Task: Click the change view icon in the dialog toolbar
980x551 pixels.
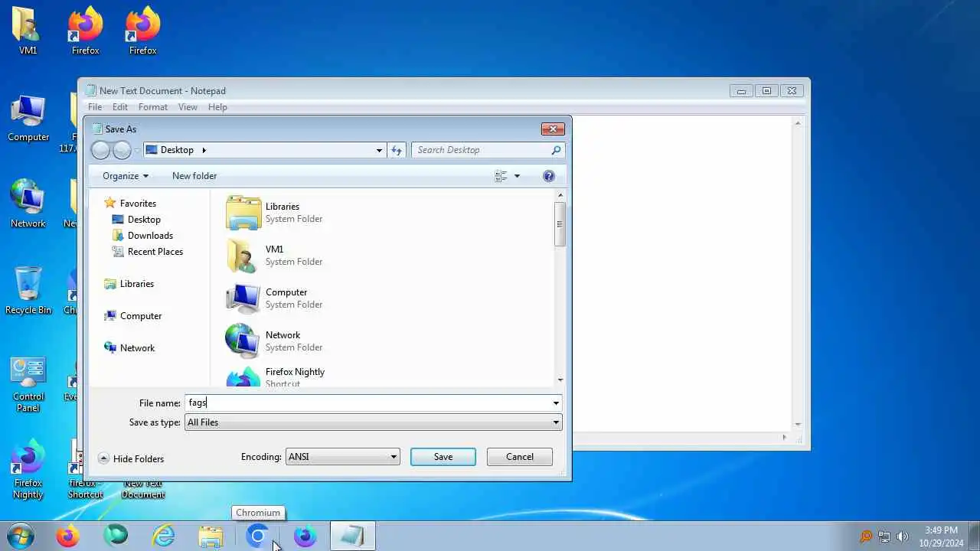Action: tap(501, 176)
